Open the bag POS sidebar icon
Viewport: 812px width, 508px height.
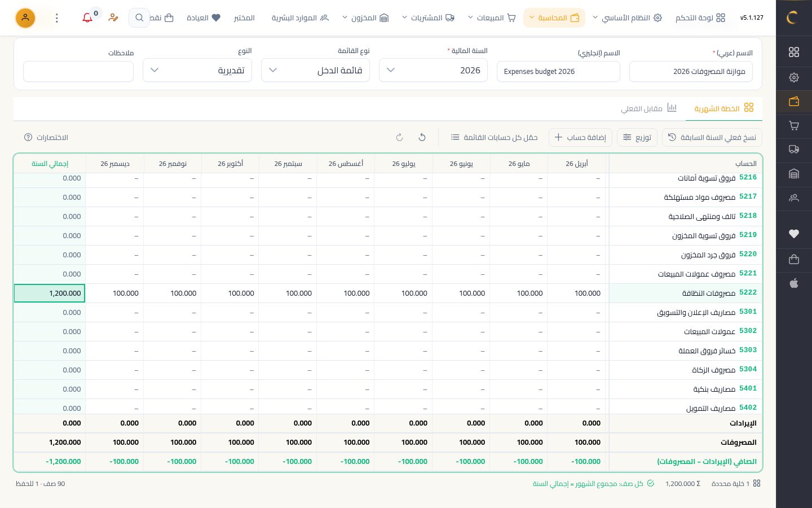(794, 259)
